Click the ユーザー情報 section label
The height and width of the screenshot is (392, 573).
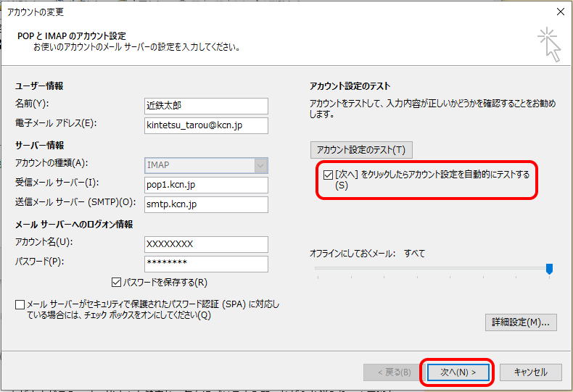click(39, 86)
